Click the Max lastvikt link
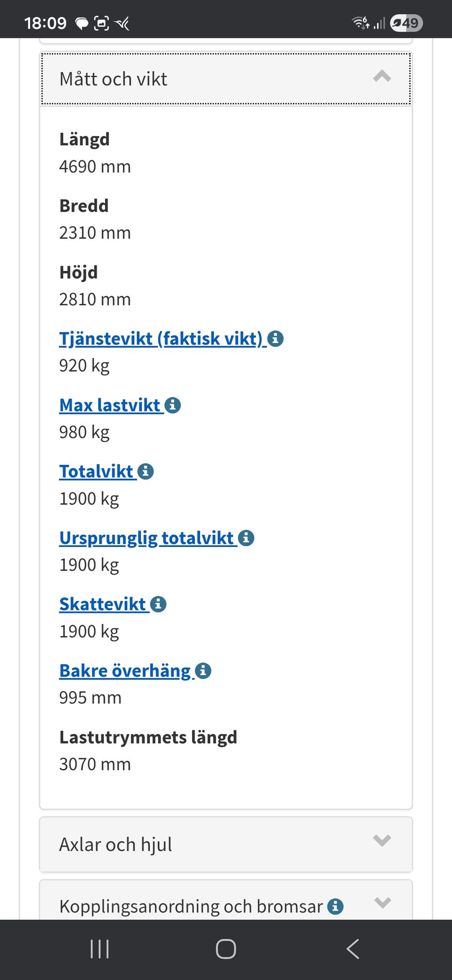Screen dimensions: 452x980 [x=110, y=405]
